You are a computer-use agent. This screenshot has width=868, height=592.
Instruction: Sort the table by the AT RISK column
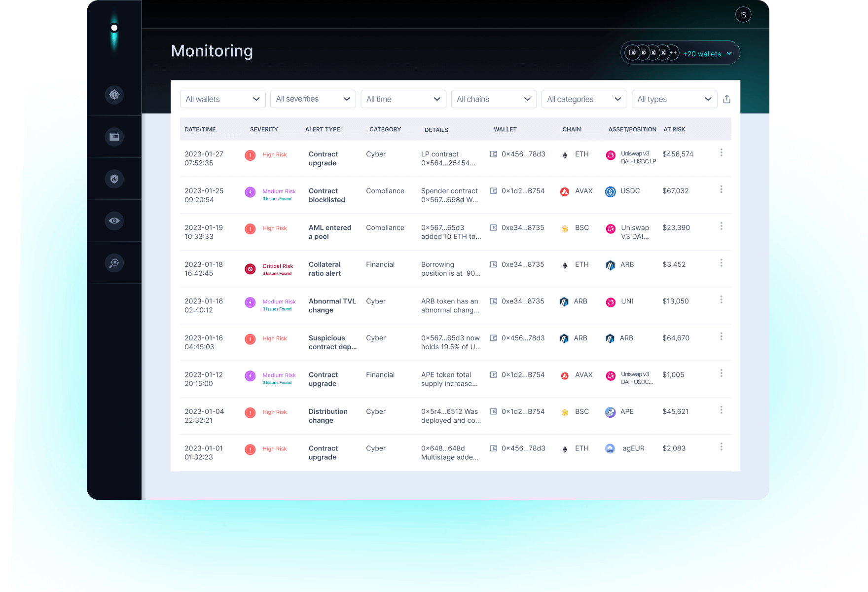[x=674, y=129]
